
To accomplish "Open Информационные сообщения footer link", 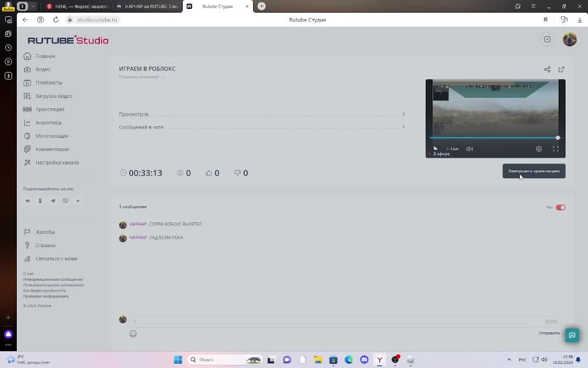I will click(53, 279).
